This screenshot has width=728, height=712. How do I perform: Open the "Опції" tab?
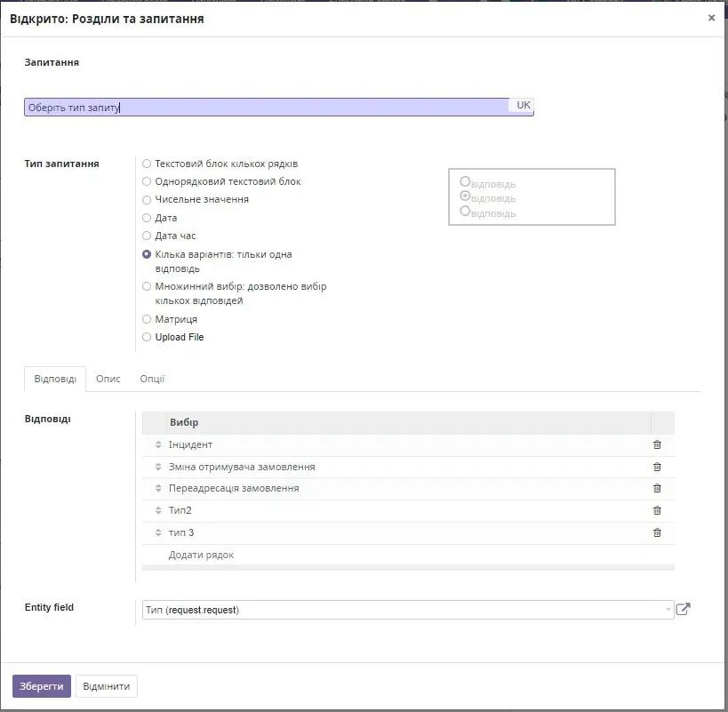pos(152,379)
